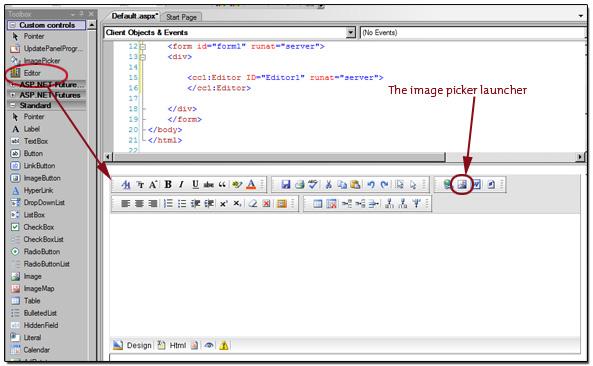The image size is (593, 366).
Task: Click the paste clipboard icon
Action: pos(355,185)
